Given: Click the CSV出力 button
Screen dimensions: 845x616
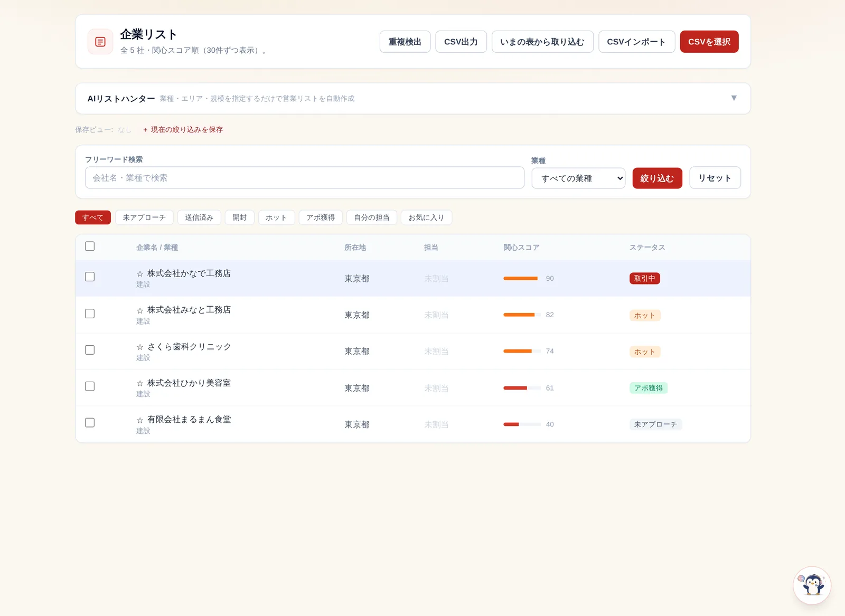Looking at the screenshot, I should coord(461,42).
